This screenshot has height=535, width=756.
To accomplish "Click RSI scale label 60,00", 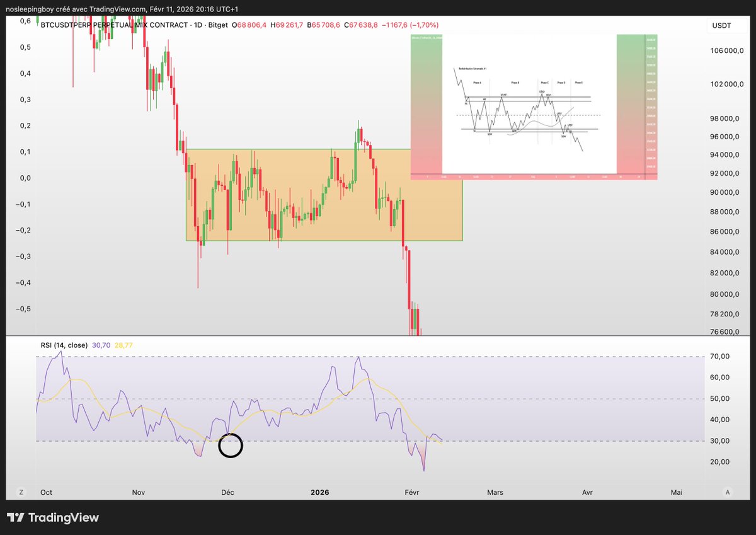I will pos(719,377).
